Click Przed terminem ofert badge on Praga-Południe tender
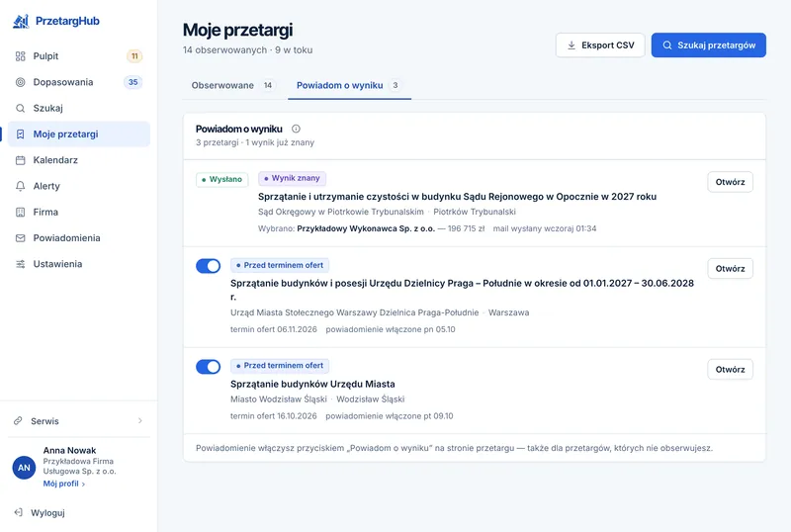Viewport: 791px width, 532px height. tap(280, 265)
